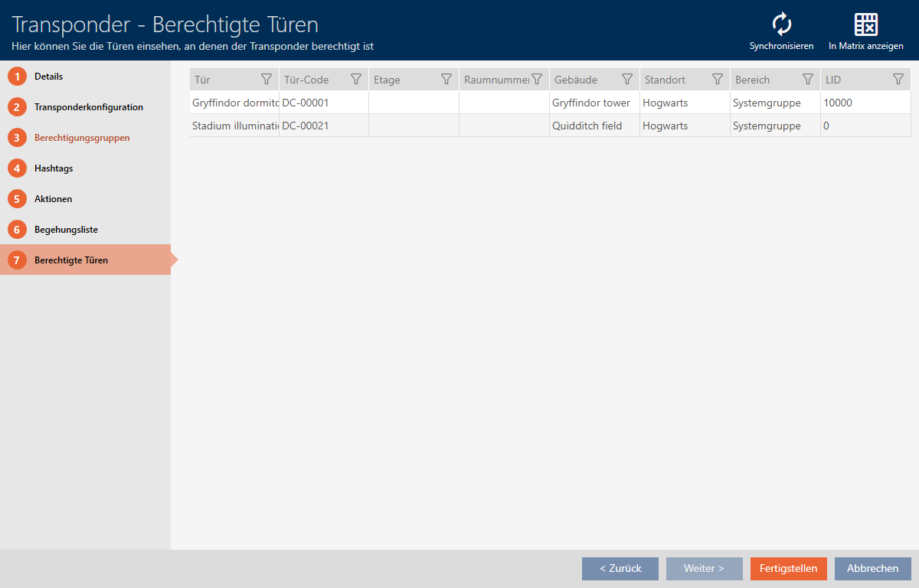Open Berechtigungsgruppen step
The height and width of the screenshot is (588, 919).
(x=81, y=138)
